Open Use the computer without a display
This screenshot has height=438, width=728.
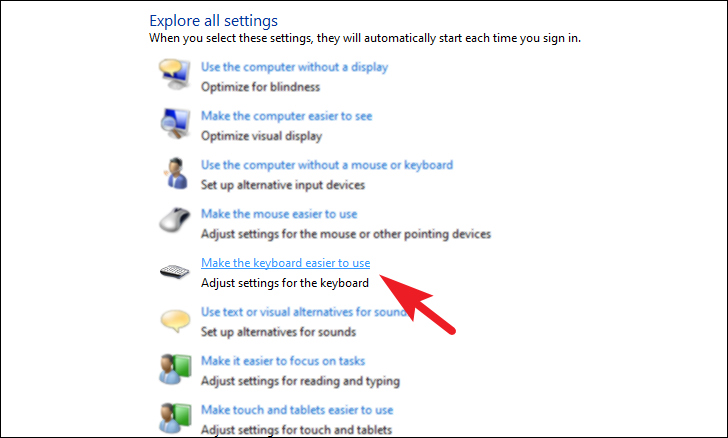pos(294,67)
